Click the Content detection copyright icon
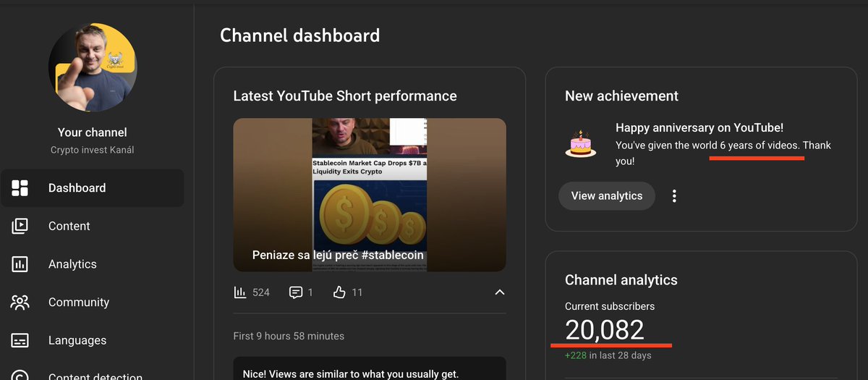 (x=20, y=376)
